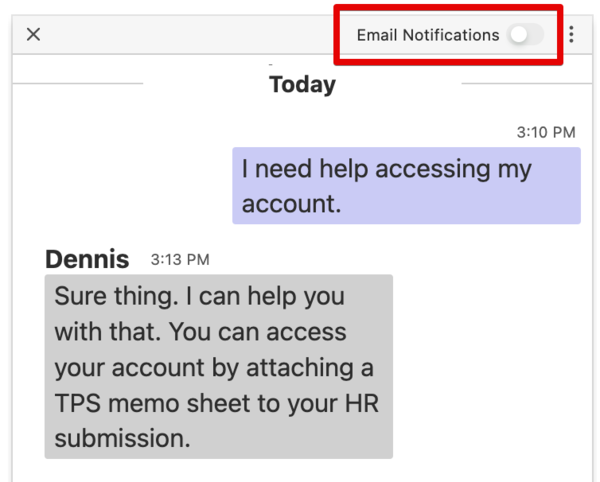Select the "I need help accessing" message bubble
Viewport: 600px width, 482px height.
(x=406, y=186)
